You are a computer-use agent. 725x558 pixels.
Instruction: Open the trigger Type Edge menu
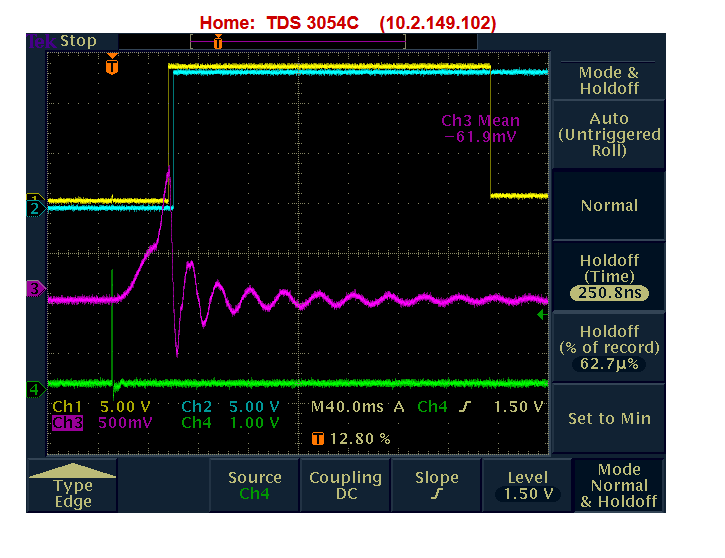point(72,487)
